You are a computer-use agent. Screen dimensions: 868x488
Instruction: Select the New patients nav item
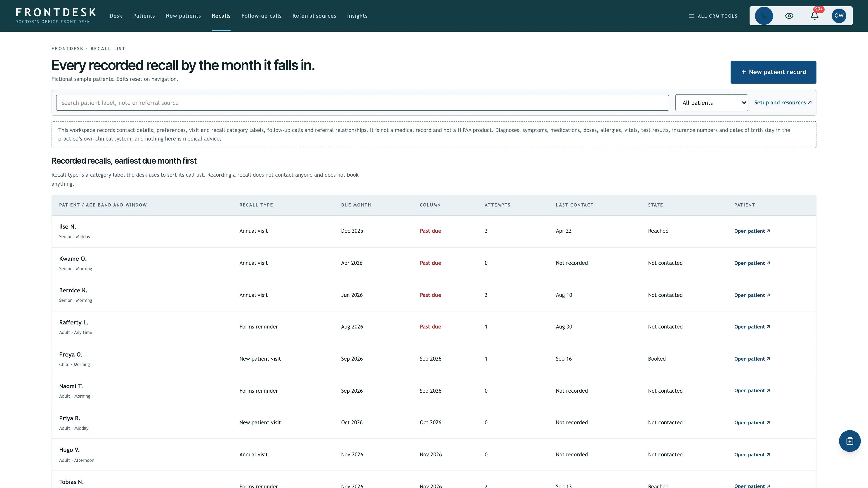(183, 16)
